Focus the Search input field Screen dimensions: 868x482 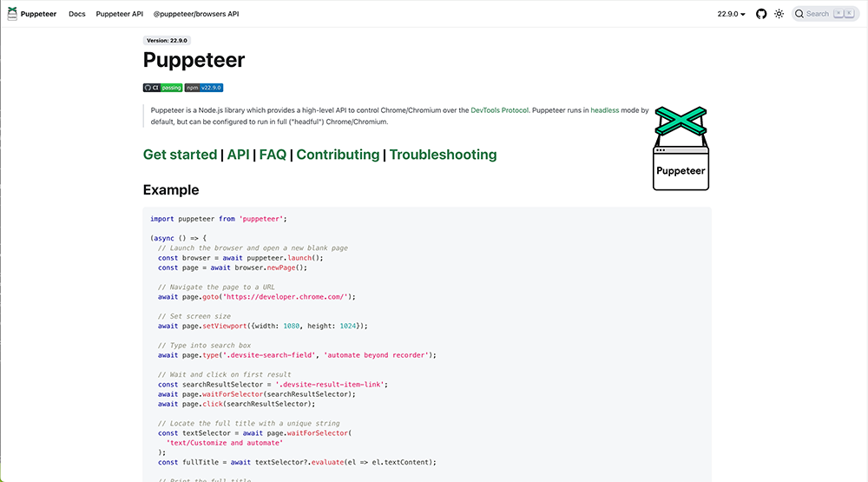click(x=825, y=14)
